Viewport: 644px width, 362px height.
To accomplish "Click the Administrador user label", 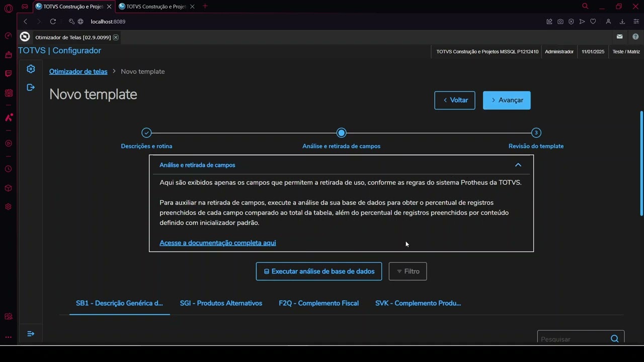I will [559, 52].
